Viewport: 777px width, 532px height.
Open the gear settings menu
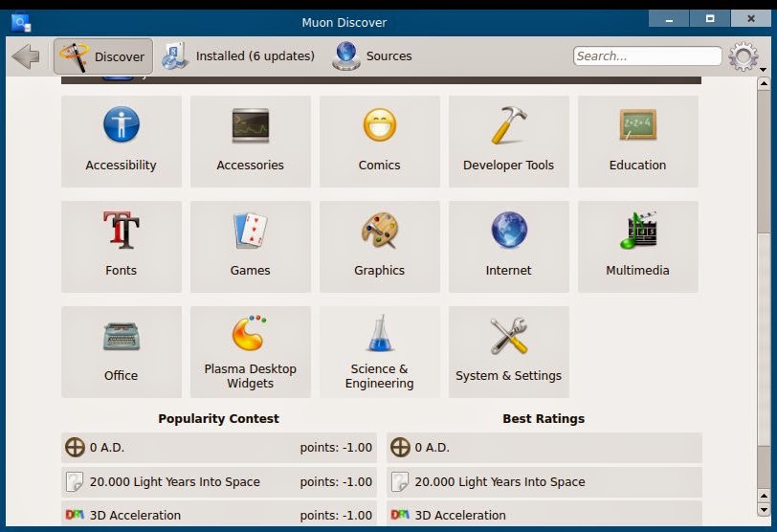click(x=744, y=56)
